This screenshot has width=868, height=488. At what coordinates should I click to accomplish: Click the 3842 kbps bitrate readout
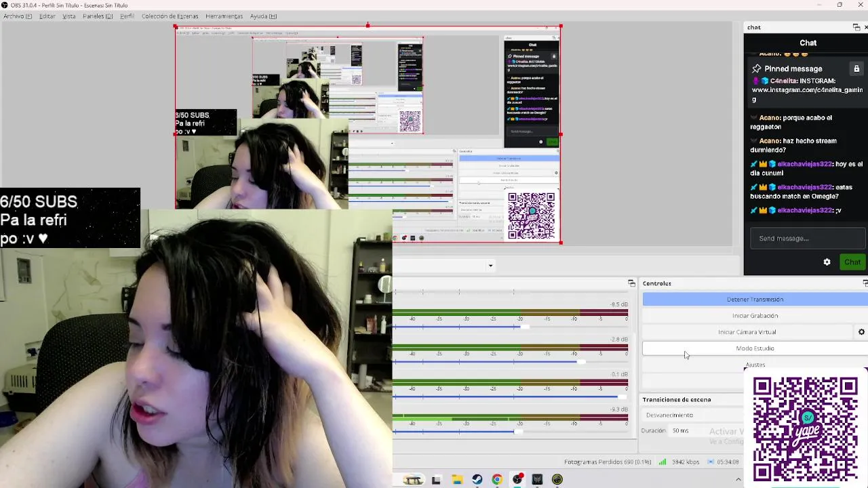pyautogui.click(x=686, y=462)
